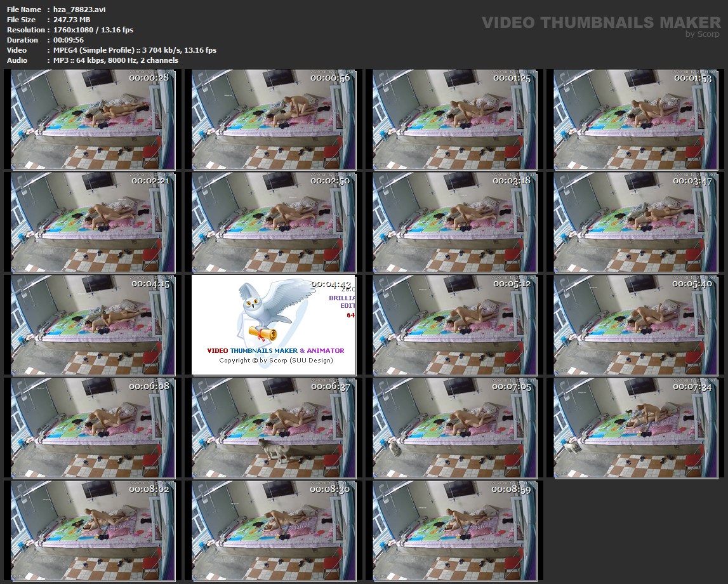Screen dimensions: 728x584
Task: Select the thumbnail stamped 00:02:21
Action: click(x=93, y=222)
